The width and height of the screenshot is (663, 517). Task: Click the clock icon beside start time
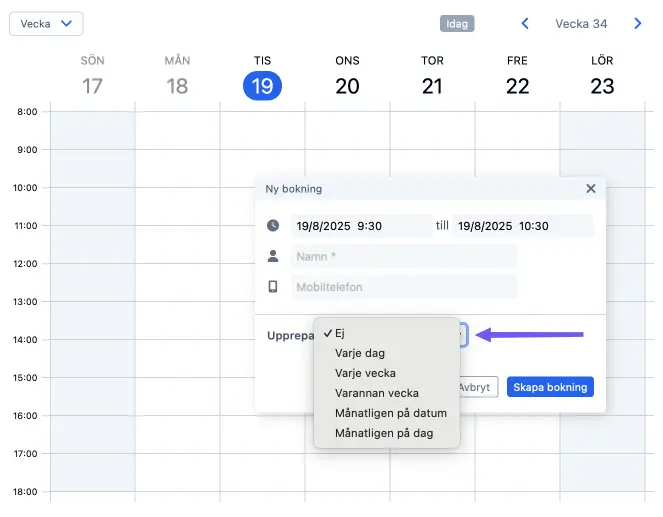click(273, 225)
